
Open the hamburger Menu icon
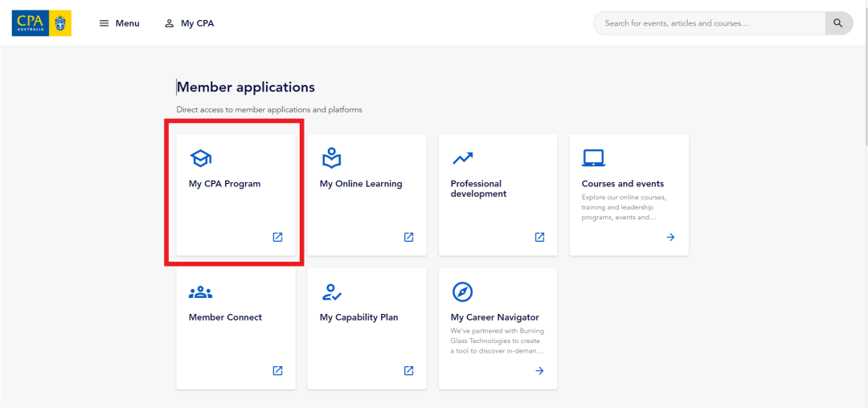click(x=104, y=23)
